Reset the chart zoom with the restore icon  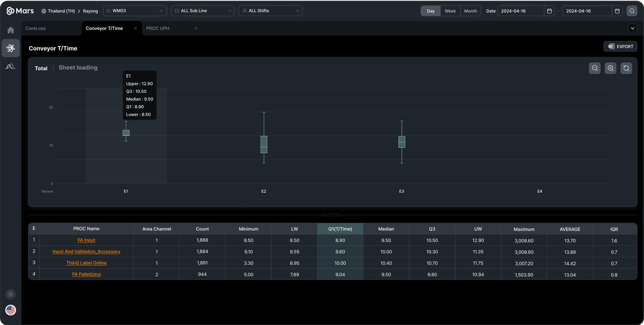pos(627,68)
